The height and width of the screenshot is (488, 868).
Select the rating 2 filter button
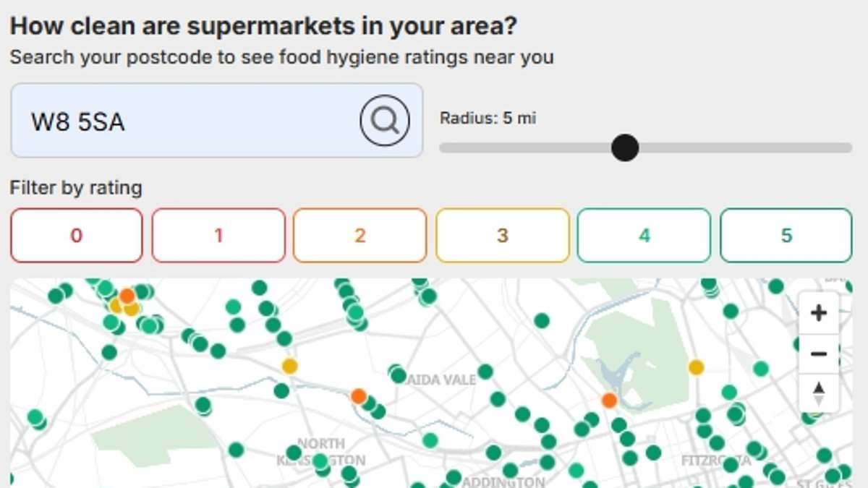pyautogui.click(x=359, y=235)
